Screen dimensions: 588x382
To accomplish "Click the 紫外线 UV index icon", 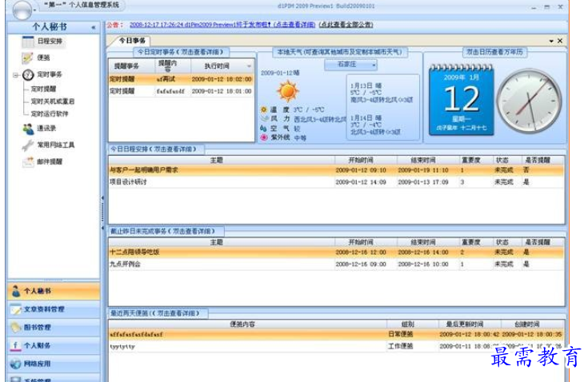I will (264, 137).
